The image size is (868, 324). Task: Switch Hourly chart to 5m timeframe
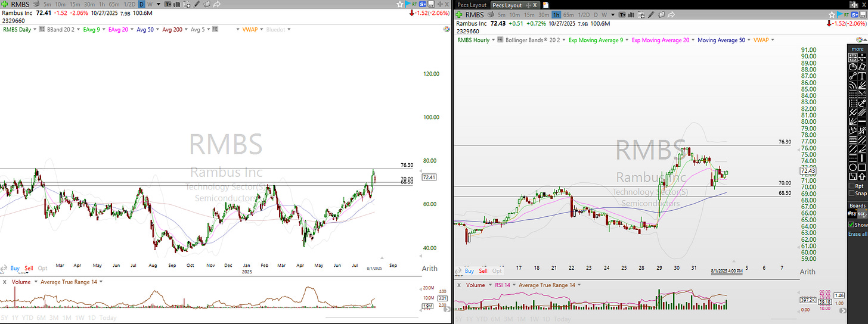click(x=501, y=15)
